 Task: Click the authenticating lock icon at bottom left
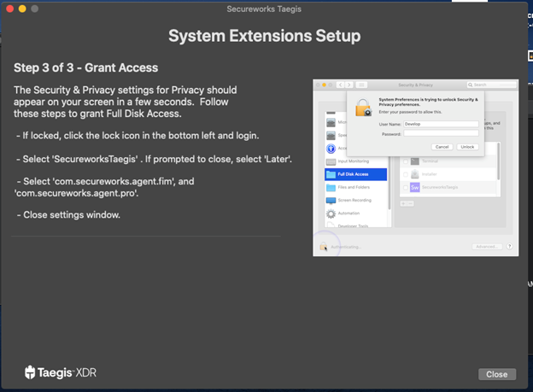click(324, 247)
